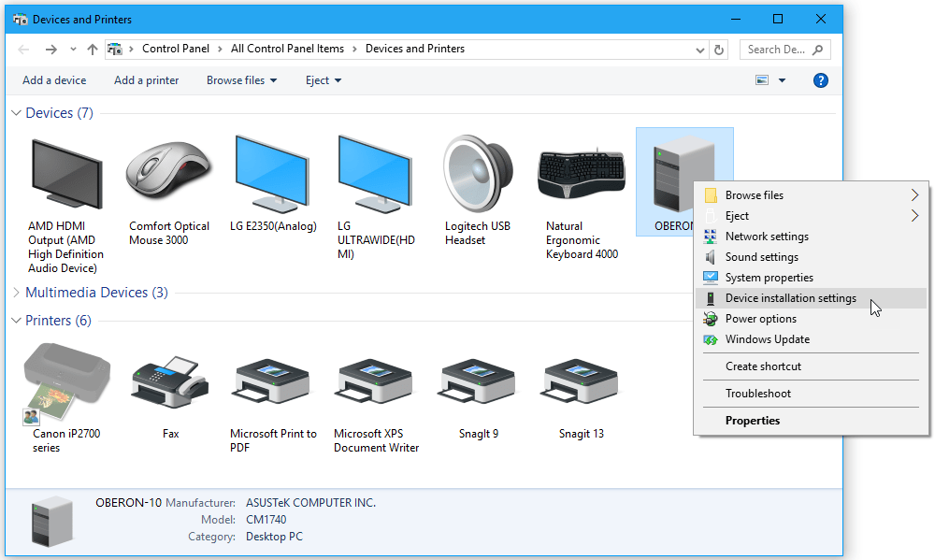The width and height of the screenshot is (935, 560).
Task: Select the Comfort Optical Mouse 3000 icon
Action: 168,172
